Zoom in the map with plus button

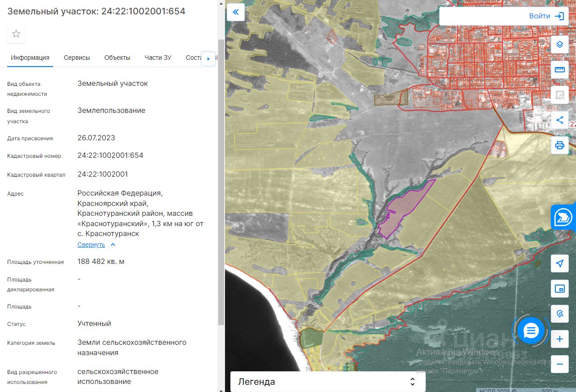560,339
